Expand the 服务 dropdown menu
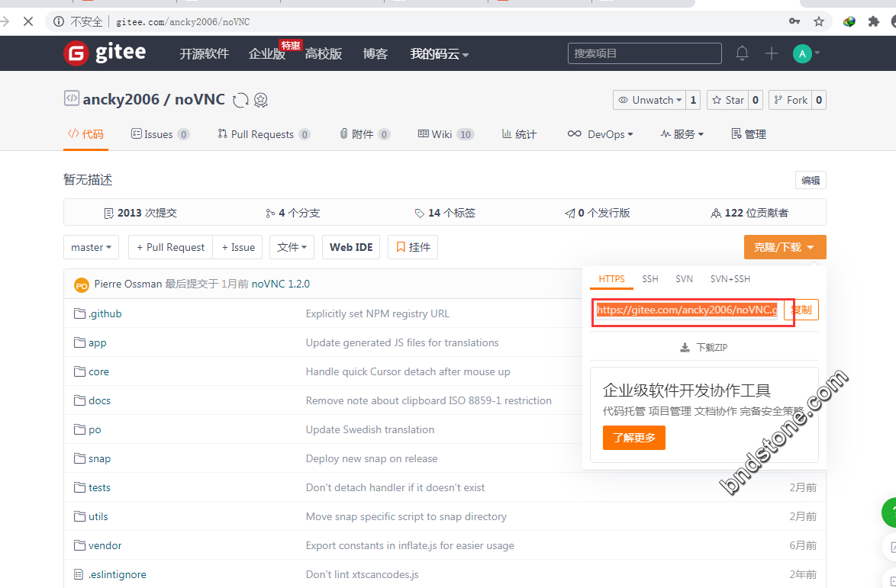The height and width of the screenshot is (588, 896). click(x=682, y=134)
